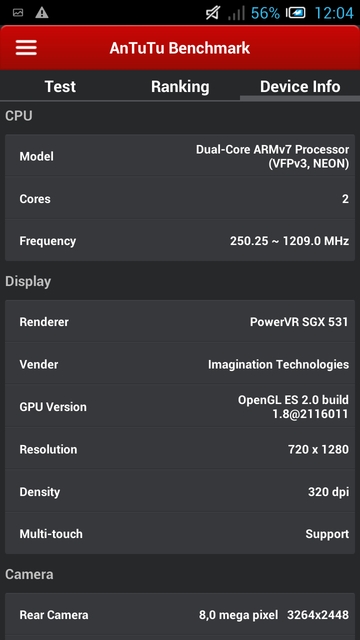This screenshot has width=360, height=640.
Task: Select the Multi-touch Support row
Action: pos(180,533)
